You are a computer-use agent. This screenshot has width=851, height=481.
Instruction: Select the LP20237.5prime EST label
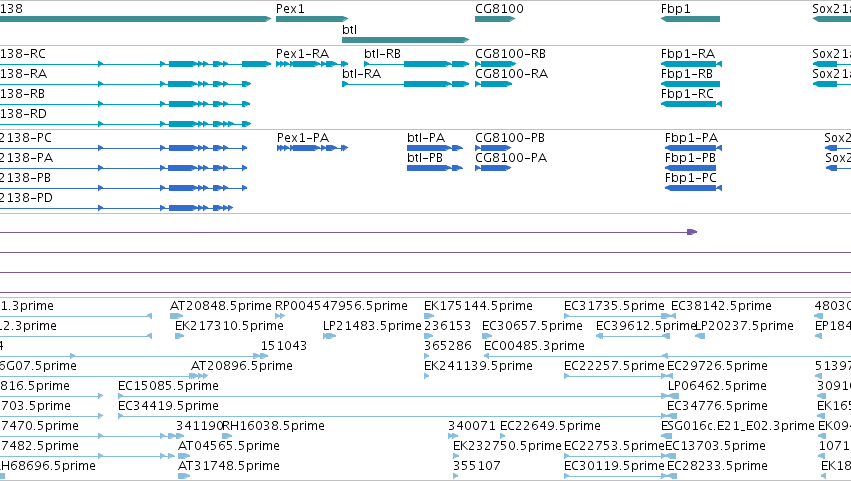[x=744, y=326]
